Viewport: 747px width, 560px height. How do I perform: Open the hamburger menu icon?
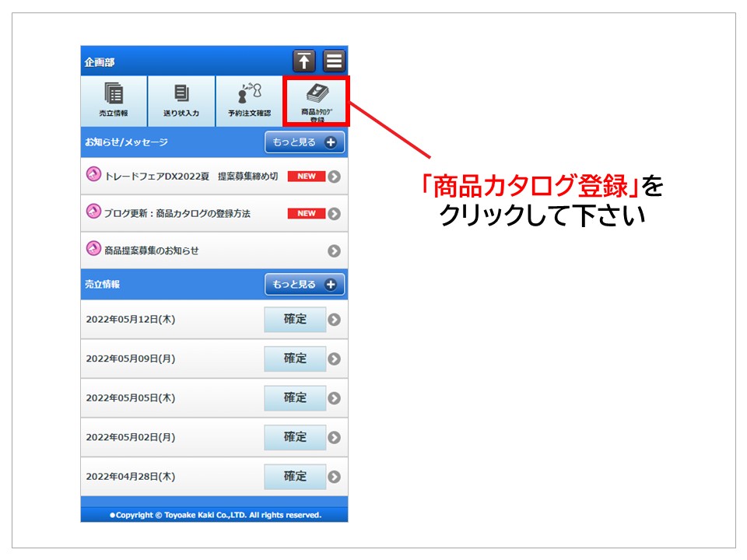334,61
